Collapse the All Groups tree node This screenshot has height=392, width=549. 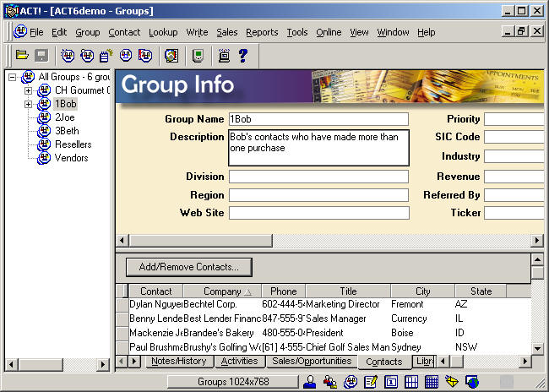coord(13,77)
